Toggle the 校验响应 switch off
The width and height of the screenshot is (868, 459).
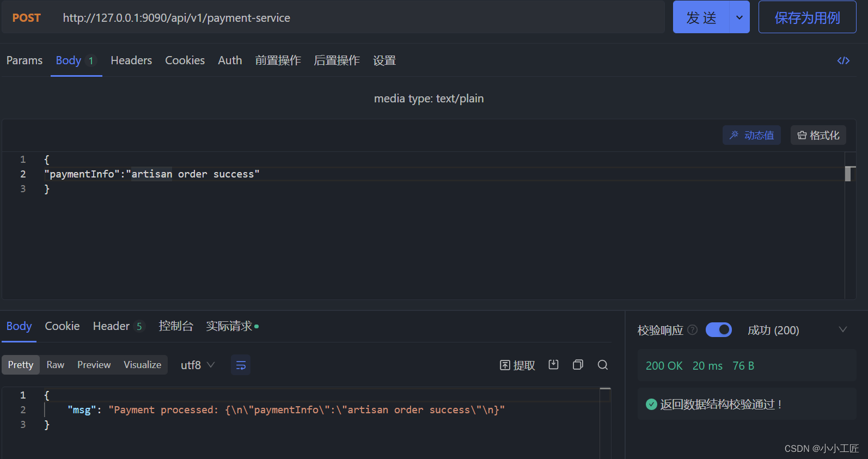(x=719, y=330)
